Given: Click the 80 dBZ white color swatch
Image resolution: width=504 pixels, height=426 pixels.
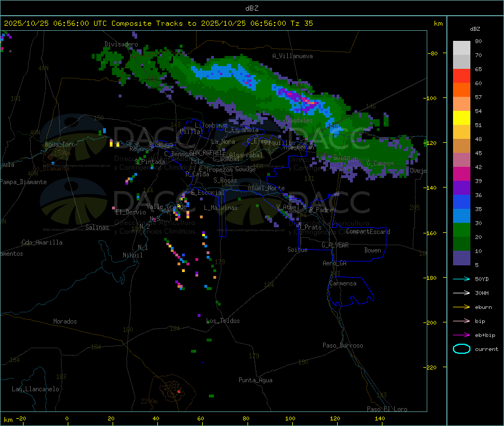Looking at the screenshot, I should (x=461, y=48).
